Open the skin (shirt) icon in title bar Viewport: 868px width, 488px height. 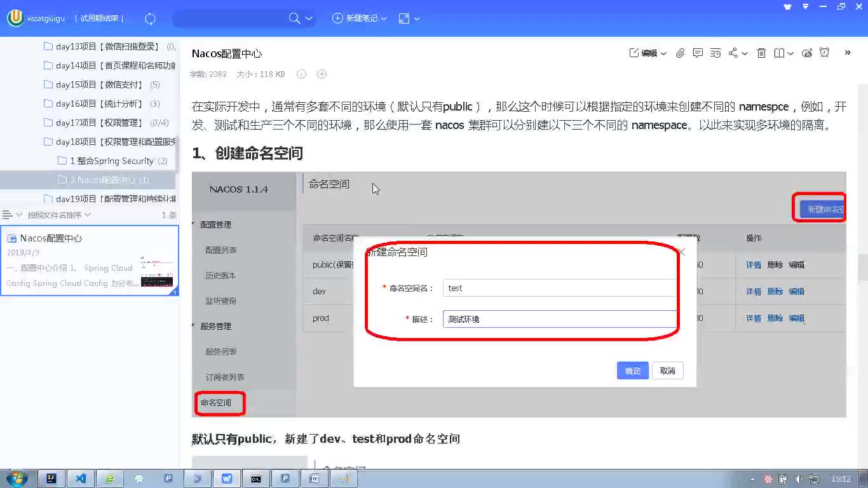click(788, 6)
